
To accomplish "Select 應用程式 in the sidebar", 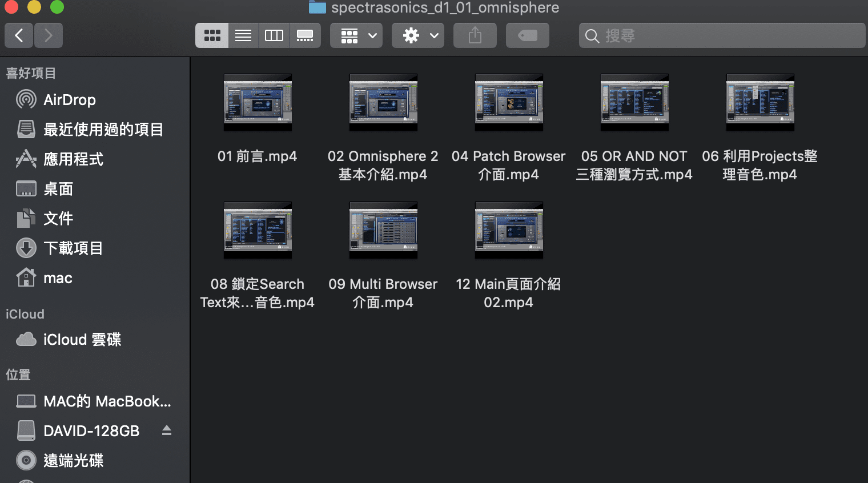I will pyautogui.click(x=73, y=159).
